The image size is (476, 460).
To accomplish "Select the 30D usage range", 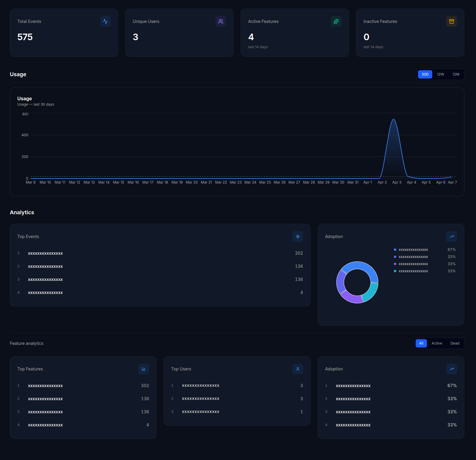I will point(425,74).
